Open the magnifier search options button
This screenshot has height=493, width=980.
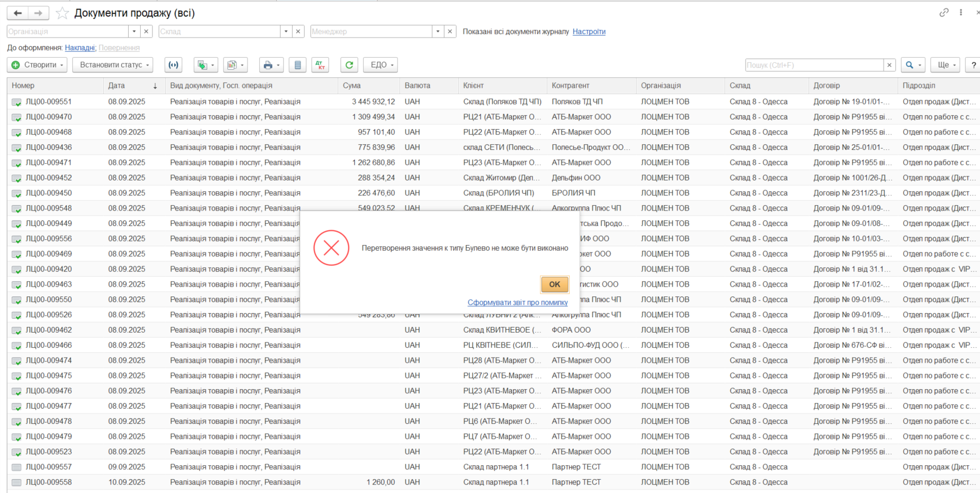[914, 65]
